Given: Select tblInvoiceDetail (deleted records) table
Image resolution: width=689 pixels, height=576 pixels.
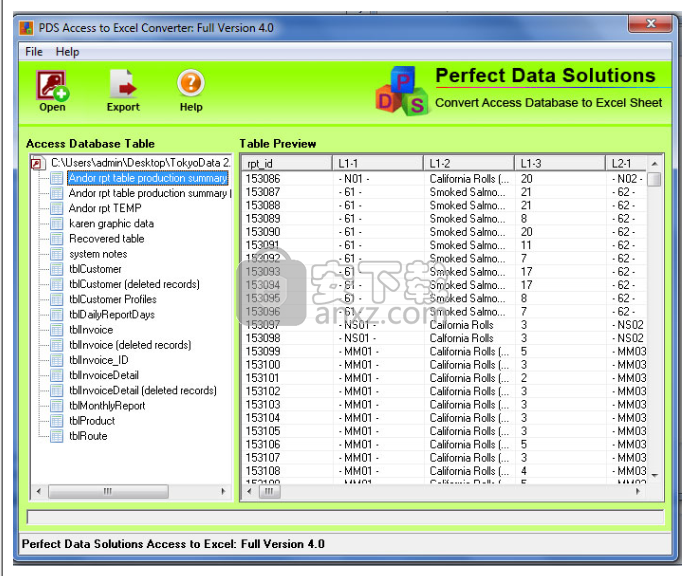Looking at the screenshot, I should point(143,391).
